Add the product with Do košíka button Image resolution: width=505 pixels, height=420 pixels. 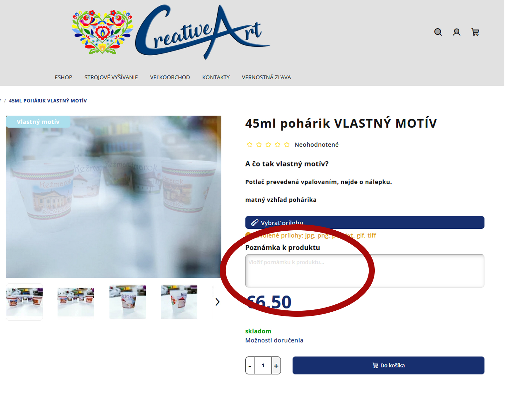(388, 365)
